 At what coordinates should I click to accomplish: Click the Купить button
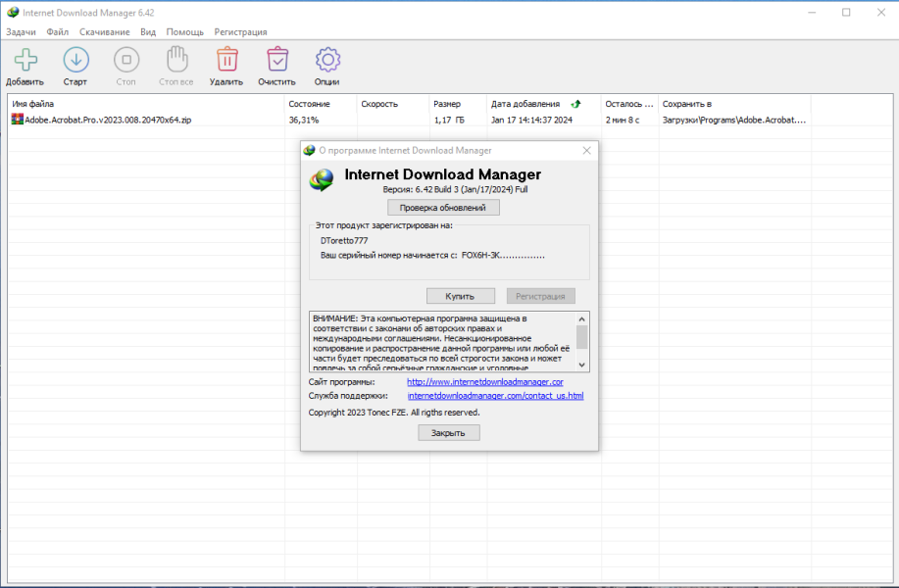pos(461,296)
